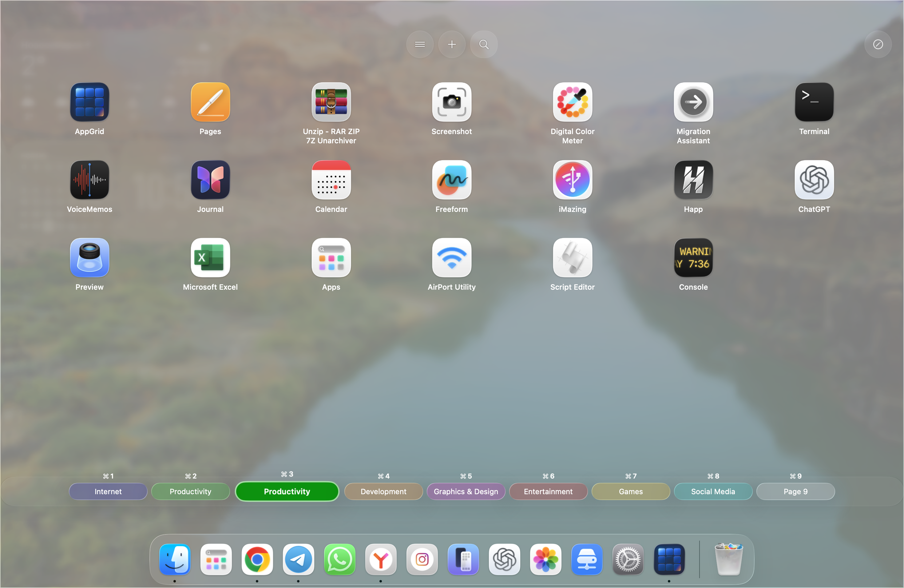Open Digital Color Meter
Viewport: 904px width, 588px height.
click(x=573, y=102)
